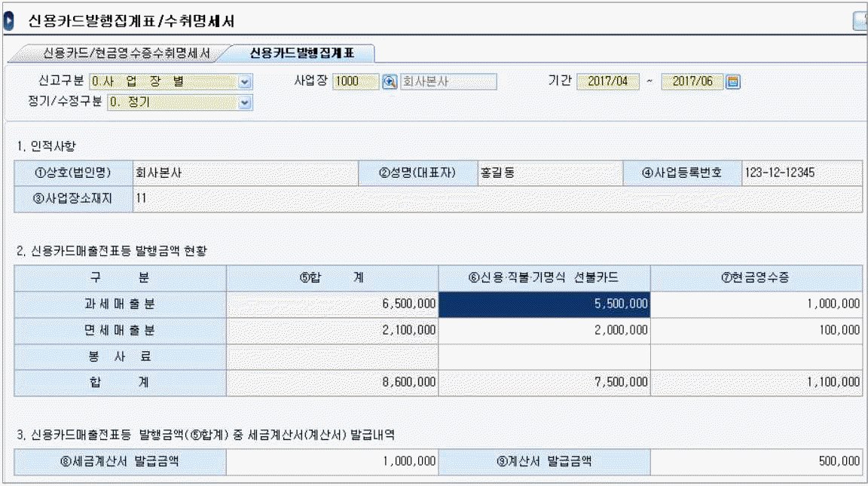Click the 사업장 lookup magnifier icon
Image resolution: width=868 pixels, height=486 pixels.
click(x=390, y=82)
